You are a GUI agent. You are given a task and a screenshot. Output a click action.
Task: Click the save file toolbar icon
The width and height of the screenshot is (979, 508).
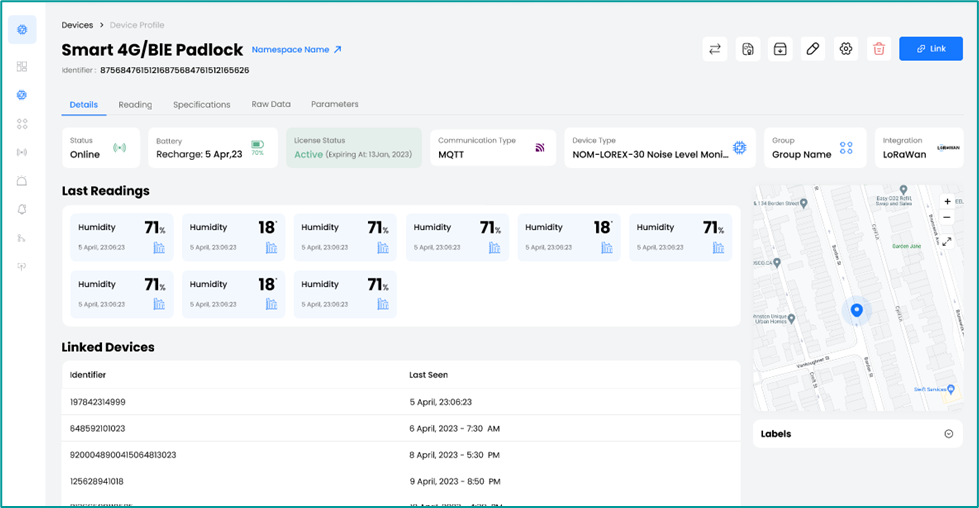point(747,49)
